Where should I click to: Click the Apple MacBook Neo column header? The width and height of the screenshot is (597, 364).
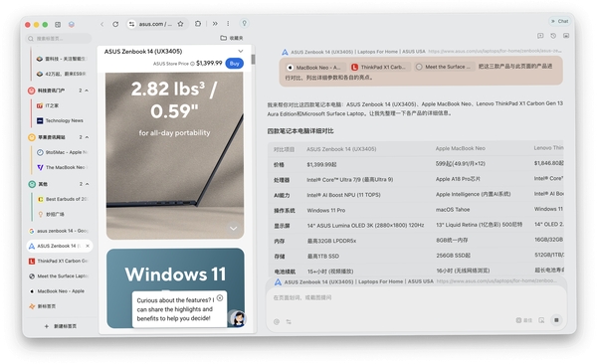tap(461, 148)
